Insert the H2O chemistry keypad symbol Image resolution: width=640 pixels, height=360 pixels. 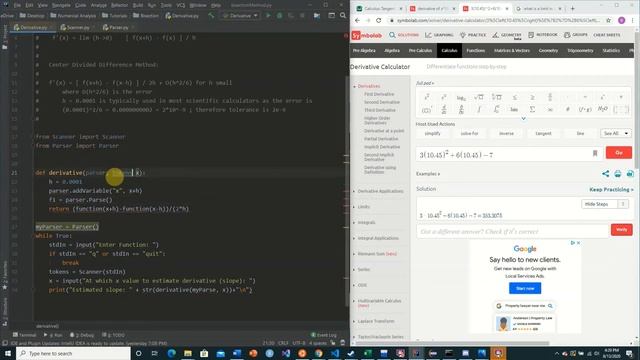point(602,109)
